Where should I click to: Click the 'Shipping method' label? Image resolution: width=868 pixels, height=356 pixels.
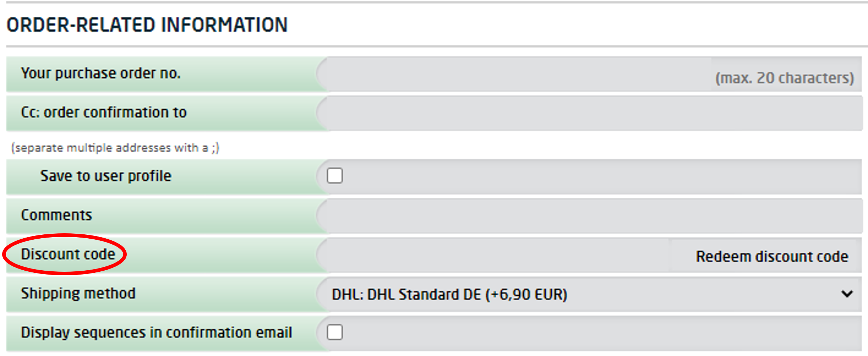point(78,293)
